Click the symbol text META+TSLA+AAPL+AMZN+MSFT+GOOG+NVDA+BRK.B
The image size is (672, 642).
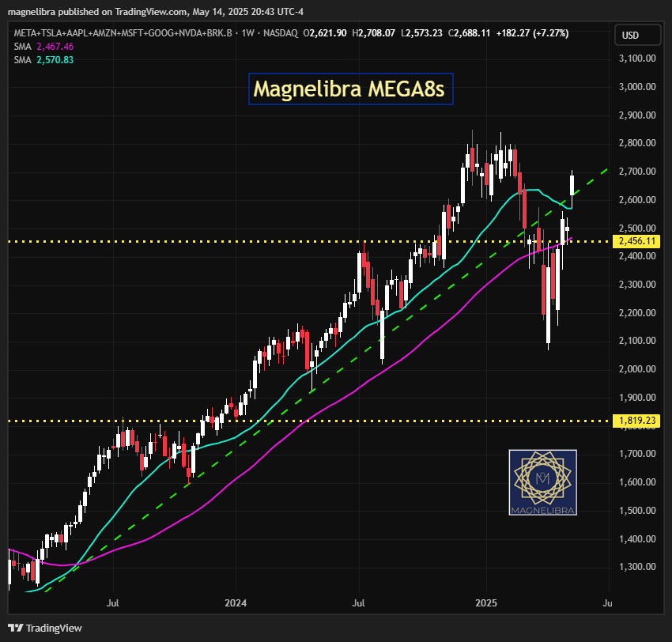(x=123, y=33)
